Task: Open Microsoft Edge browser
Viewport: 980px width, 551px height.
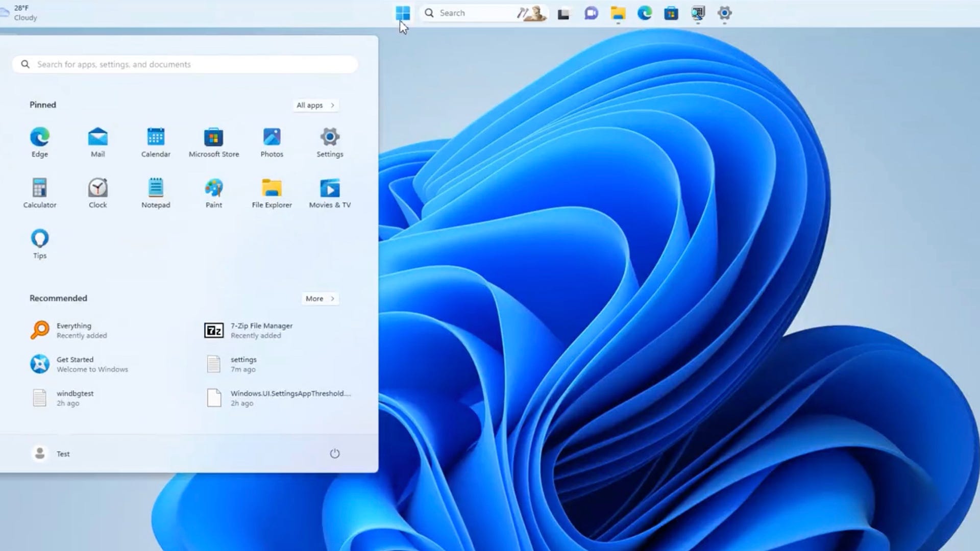Action: coord(39,137)
